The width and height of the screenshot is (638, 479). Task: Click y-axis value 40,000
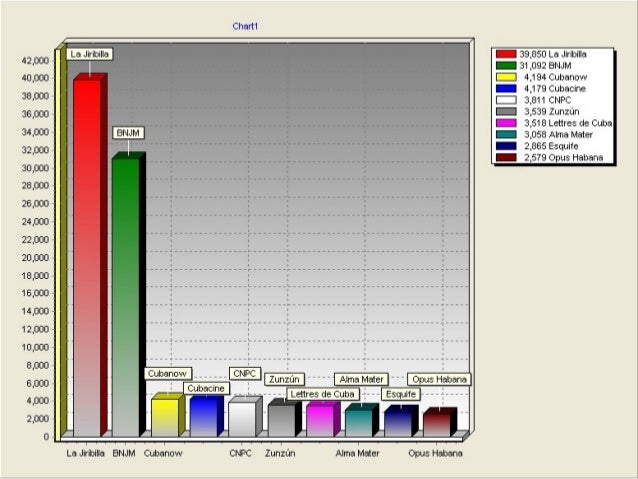pyautogui.click(x=35, y=78)
